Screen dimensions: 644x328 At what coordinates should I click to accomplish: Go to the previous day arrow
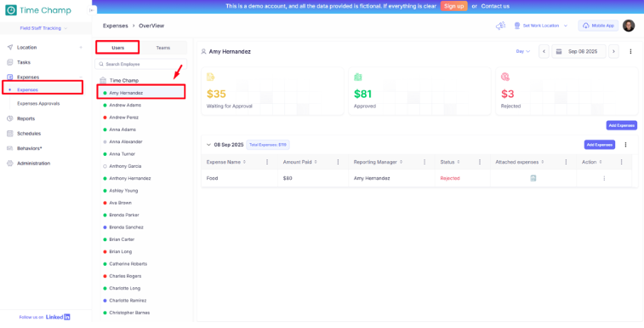[x=544, y=51]
